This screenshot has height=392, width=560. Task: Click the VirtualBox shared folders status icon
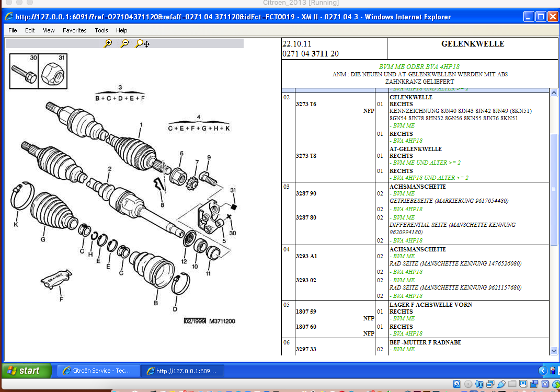(x=512, y=384)
